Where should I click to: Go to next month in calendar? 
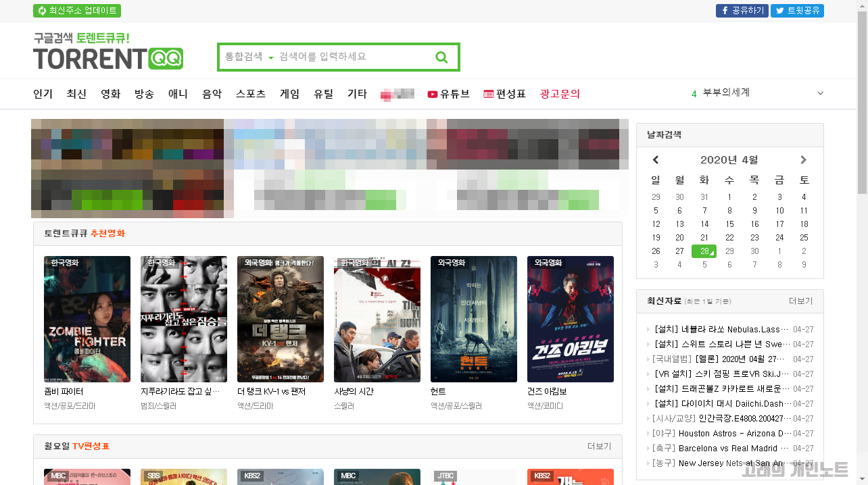[803, 160]
